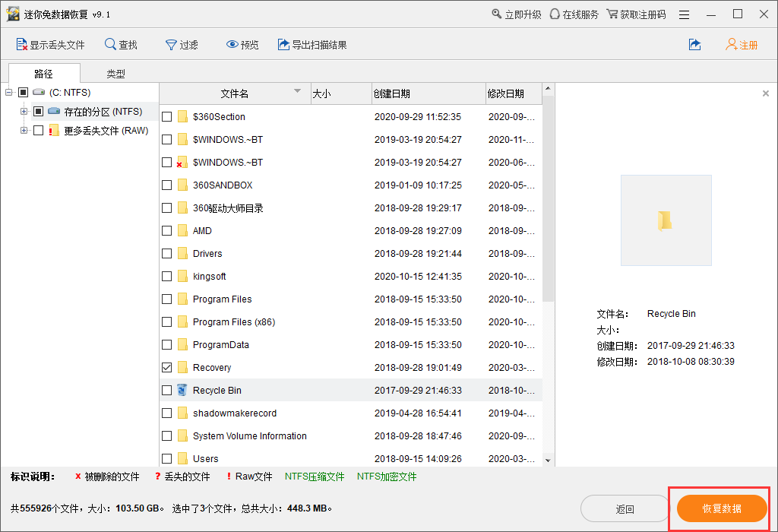The width and height of the screenshot is (778, 532).
Task: Switch to the 类型 tab
Action: pos(115,74)
